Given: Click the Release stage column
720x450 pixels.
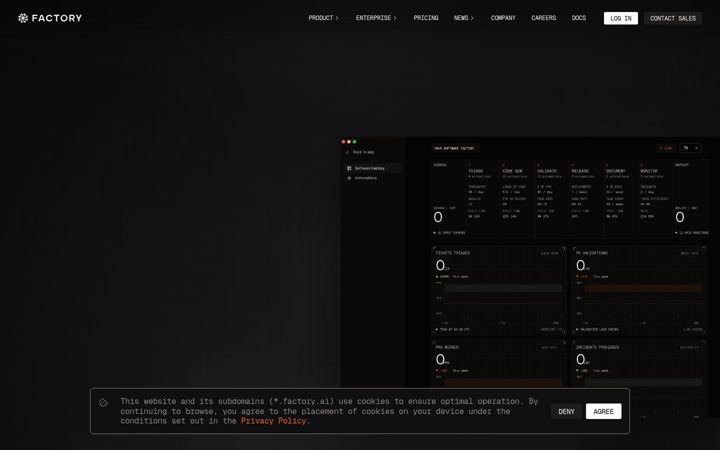Looking at the screenshot, I should pyautogui.click(x=586, y=198).
